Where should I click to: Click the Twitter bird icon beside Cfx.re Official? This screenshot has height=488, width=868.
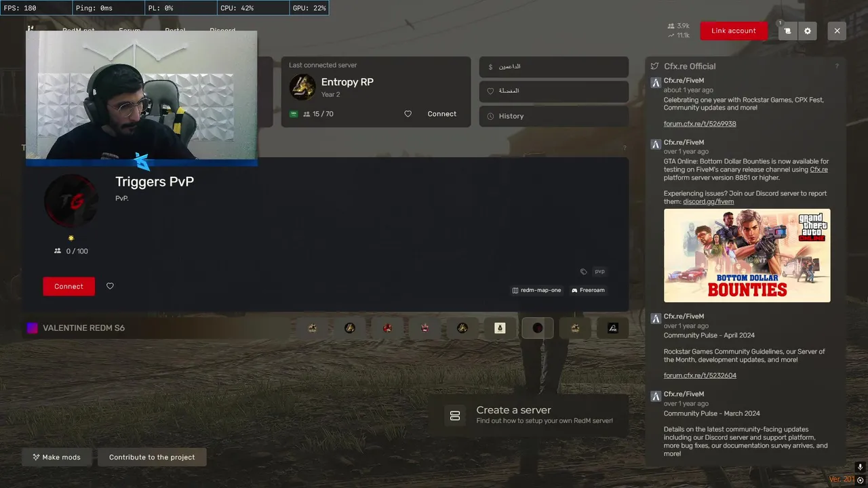654,66
